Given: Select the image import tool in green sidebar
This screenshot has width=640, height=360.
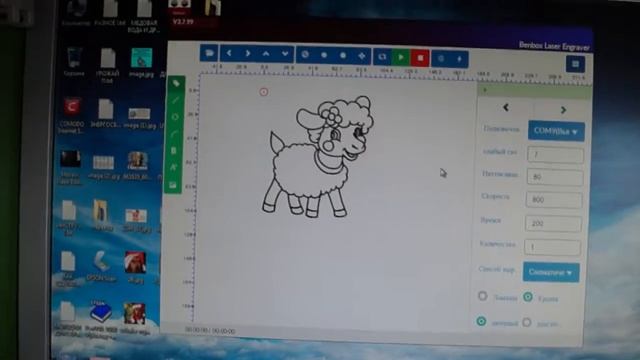Looking at the screenshot, I should pos(173,185).
